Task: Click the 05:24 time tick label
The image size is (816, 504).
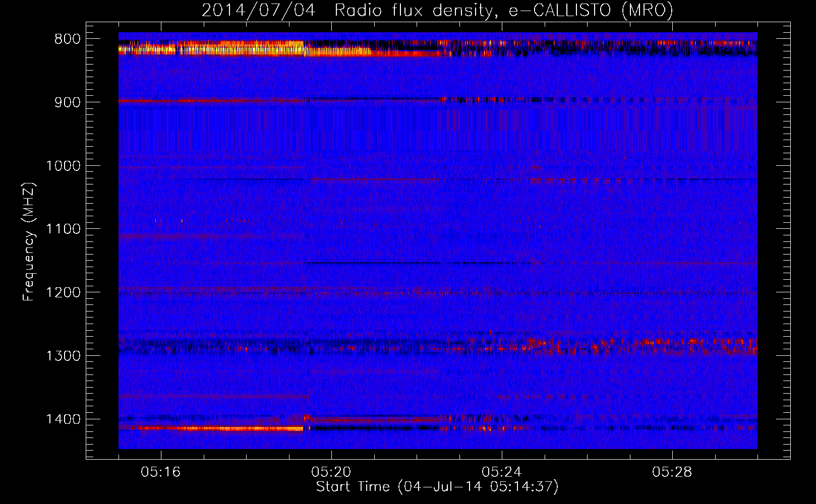Action: (x=502, y=472)
